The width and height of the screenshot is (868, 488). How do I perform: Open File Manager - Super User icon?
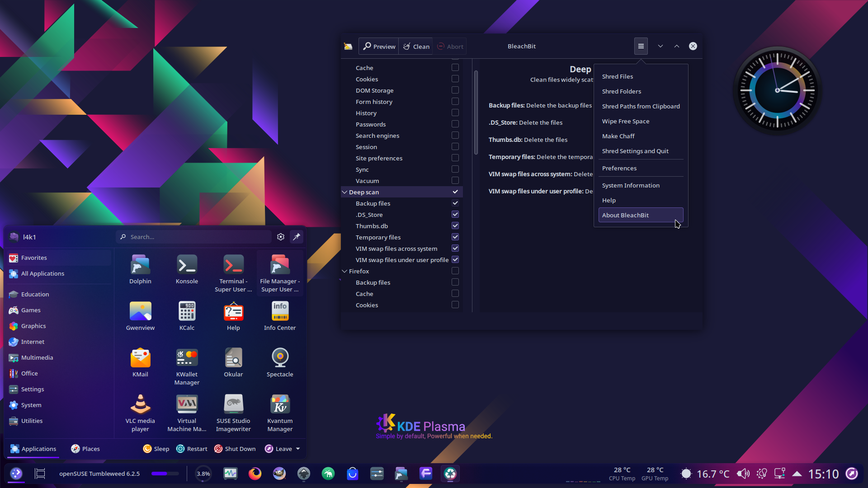(x=280, y=273)
